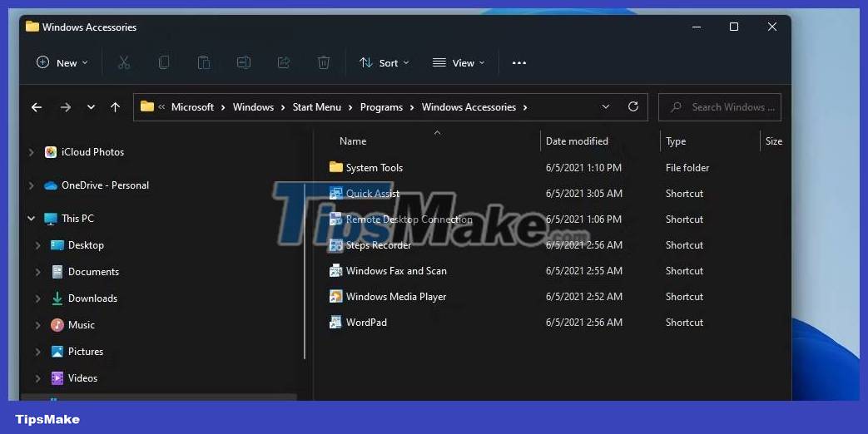Screen dimensions: 868x434
Task: Select the System Tools folder name
Action: click(374, 167)
